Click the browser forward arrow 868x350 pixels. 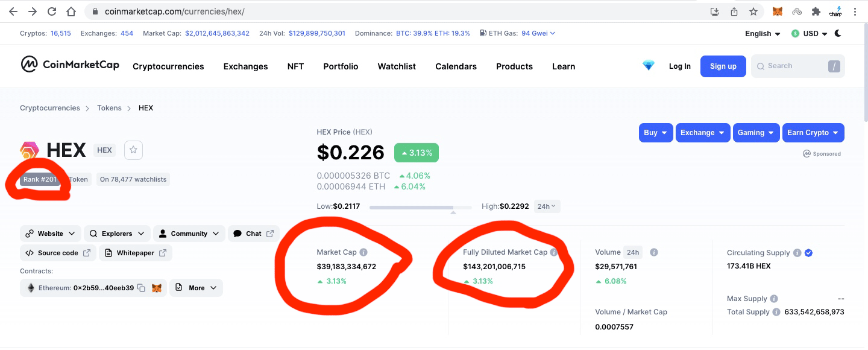(32, 11)
